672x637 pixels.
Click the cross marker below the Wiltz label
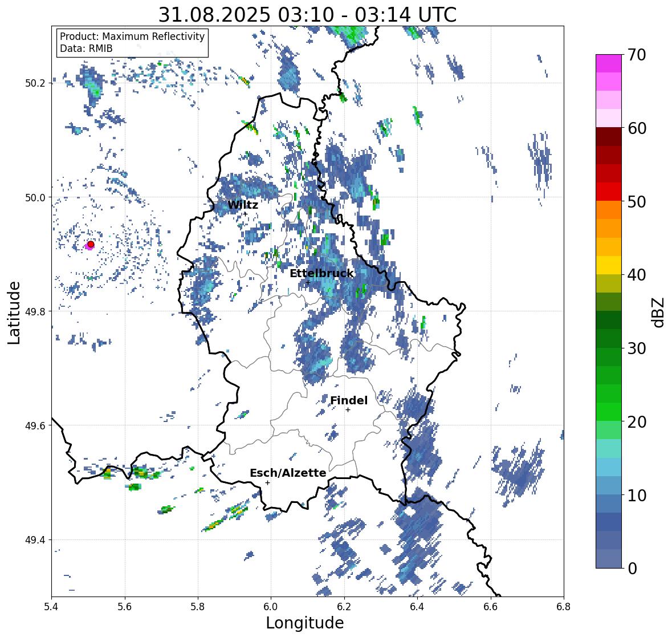click(x=245, y=214)
